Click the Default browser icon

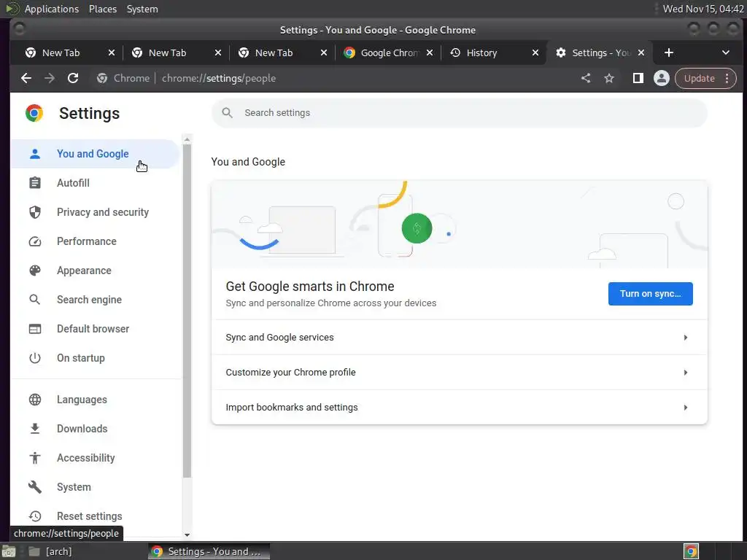[35, 329]
